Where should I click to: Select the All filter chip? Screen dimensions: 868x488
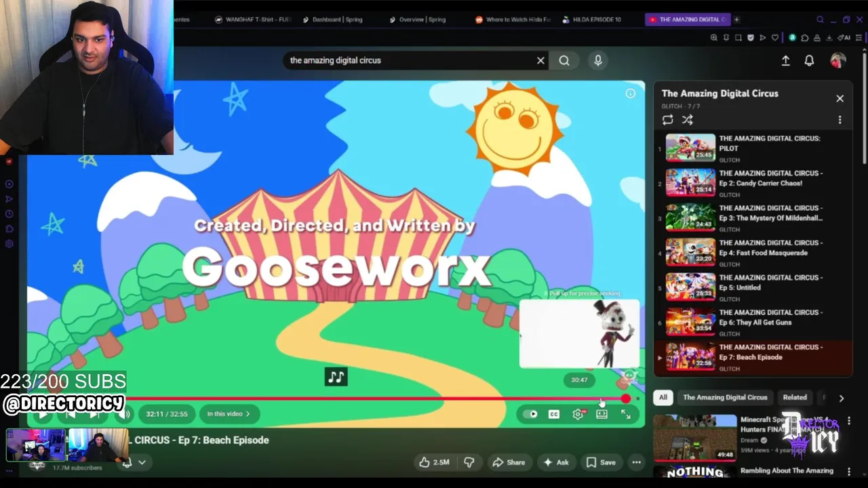coord(663,397)
